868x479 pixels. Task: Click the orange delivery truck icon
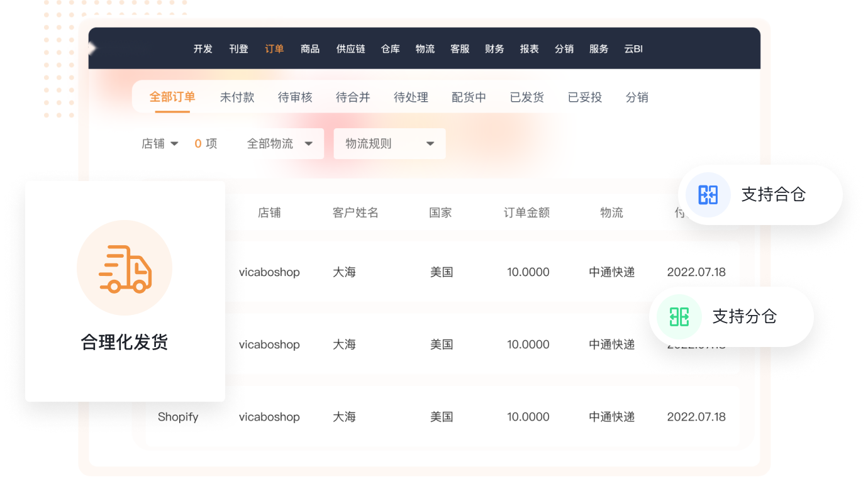[x=125, y=268]
